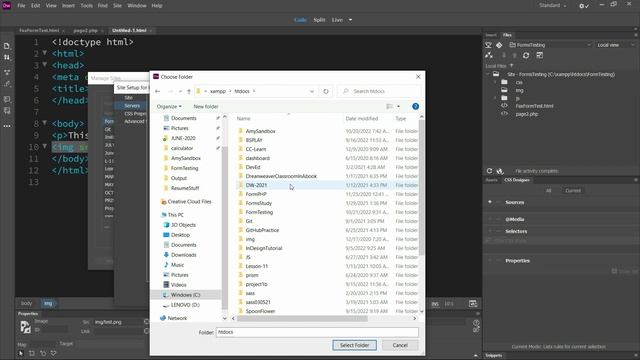Open FaxFormTest.html in Files panel
The height and width of the screenshot is (360, 640).
(x=534, y=106)
